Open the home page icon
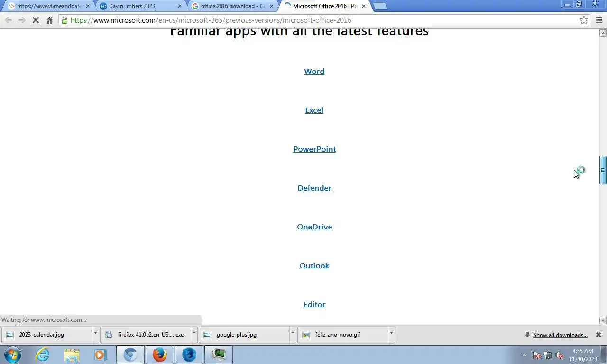 point(49,20)
